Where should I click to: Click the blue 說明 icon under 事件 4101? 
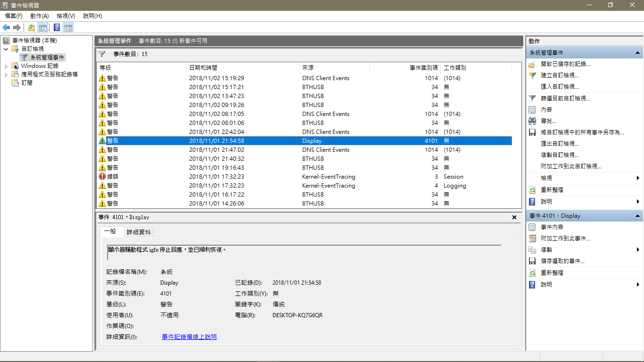(532, 285)
